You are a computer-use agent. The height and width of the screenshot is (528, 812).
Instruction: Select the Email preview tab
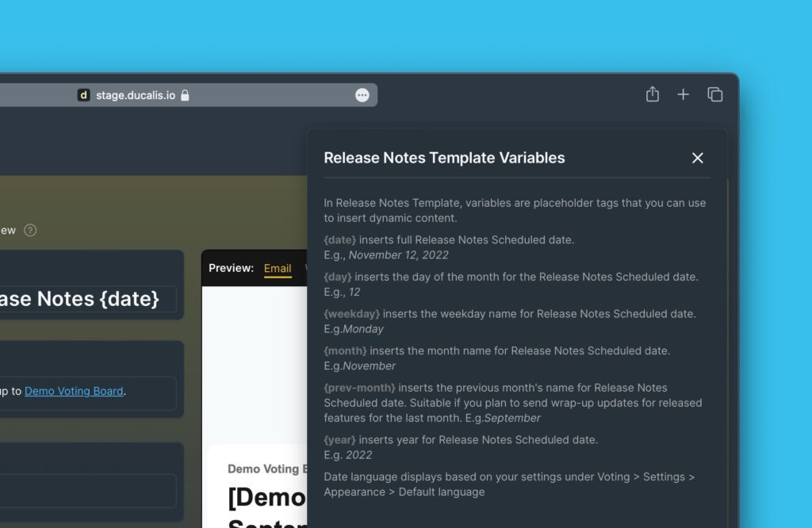click(x=278, y=268)
